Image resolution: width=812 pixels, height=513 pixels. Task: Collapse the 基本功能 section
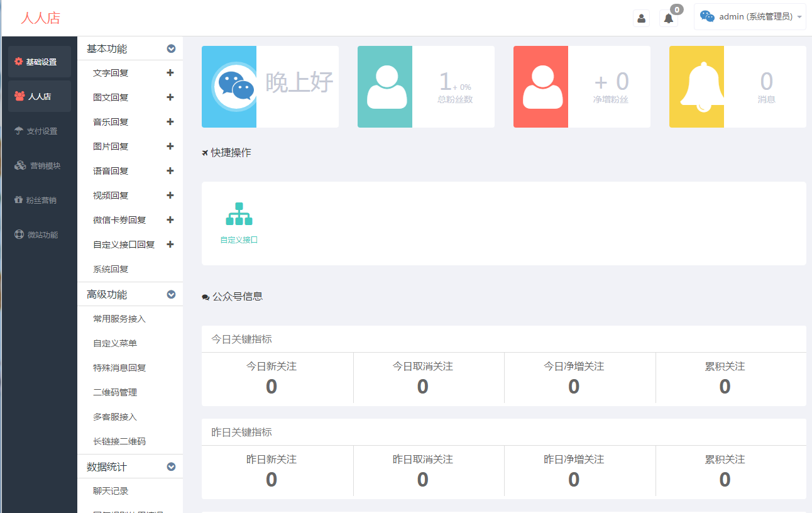point(171,48)
